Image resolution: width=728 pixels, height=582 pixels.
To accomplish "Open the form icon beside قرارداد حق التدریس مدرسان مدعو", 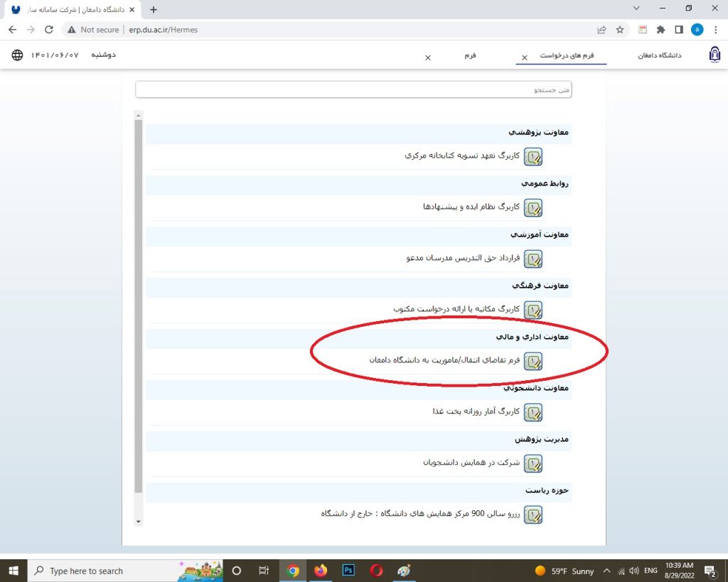I will [533, 259].
